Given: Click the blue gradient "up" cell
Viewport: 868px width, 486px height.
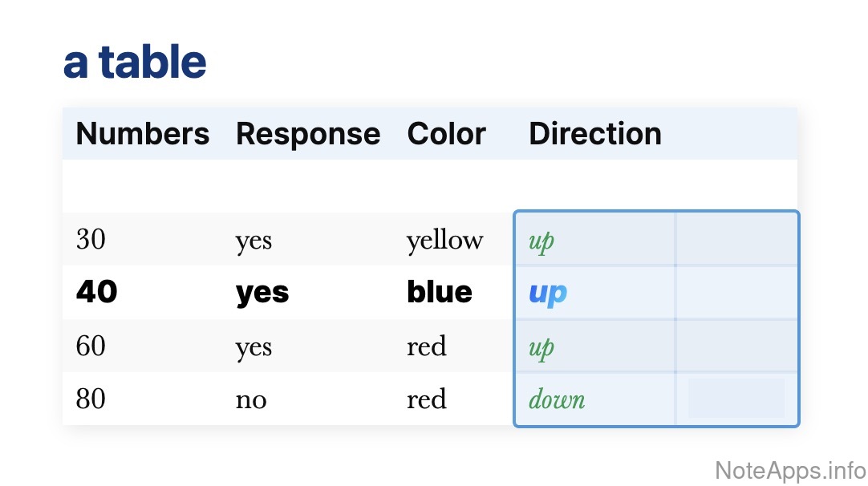Looking at the screenshot, I should point(547,294).
